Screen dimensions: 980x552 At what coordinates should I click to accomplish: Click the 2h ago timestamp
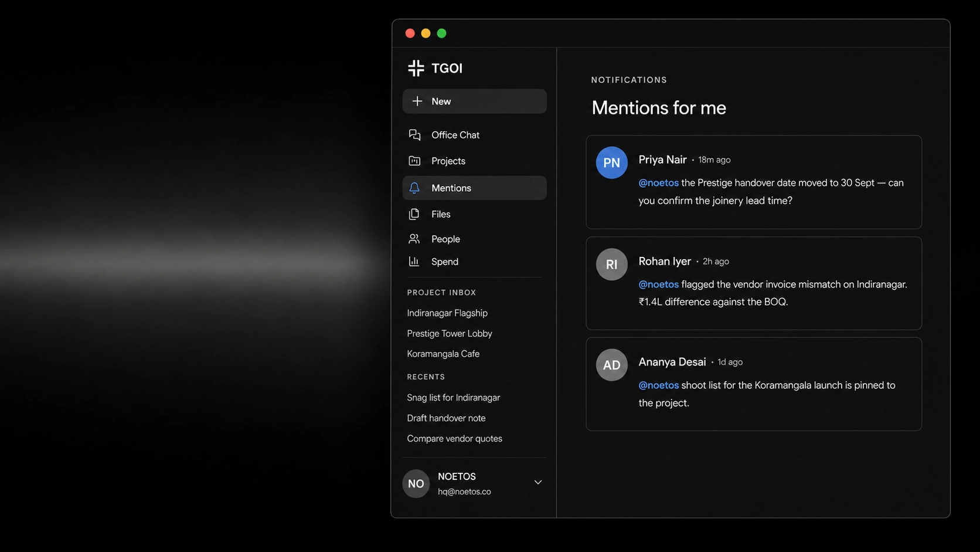716,261
